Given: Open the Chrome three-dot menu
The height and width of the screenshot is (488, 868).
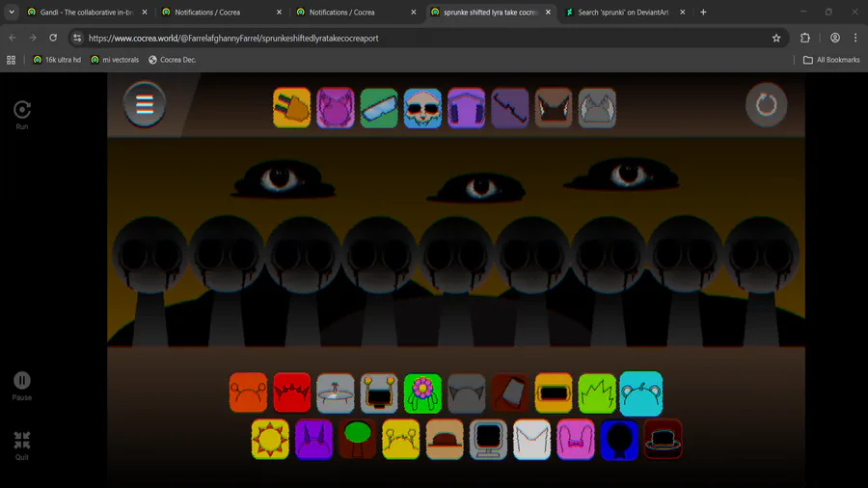Looking at the screenshot, I should (855, 39).
